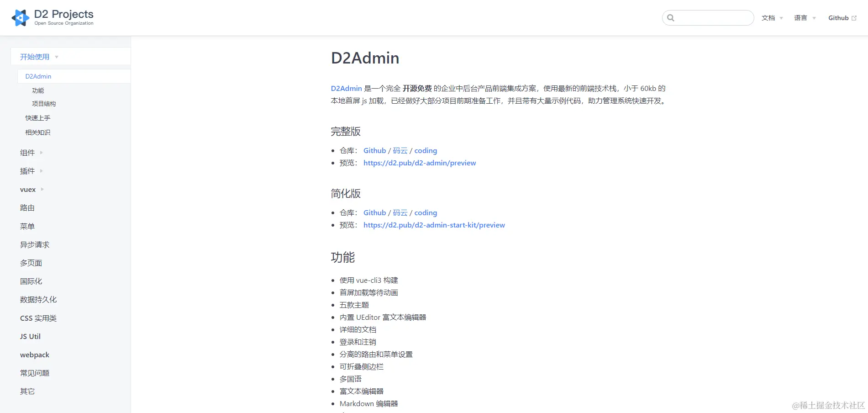
Task: Click the '多国语' list item
Action: [350, 379]
